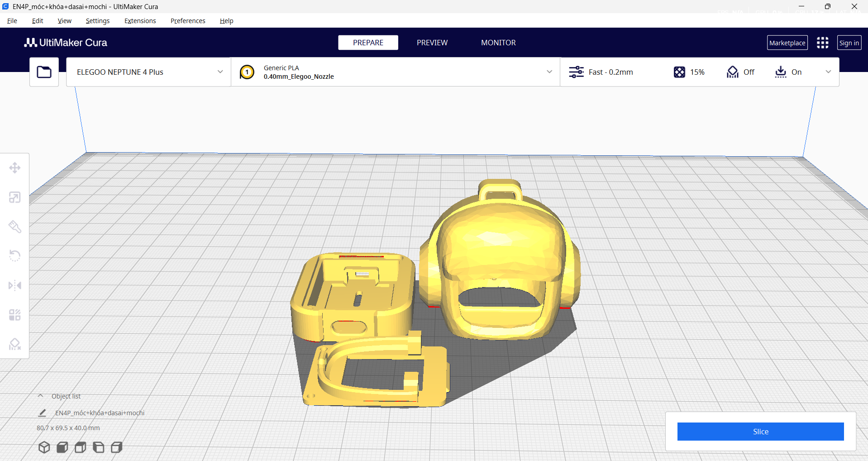The image size is (868, 461).
Task: Select the Rotate tool
Action: pos(14,255)
